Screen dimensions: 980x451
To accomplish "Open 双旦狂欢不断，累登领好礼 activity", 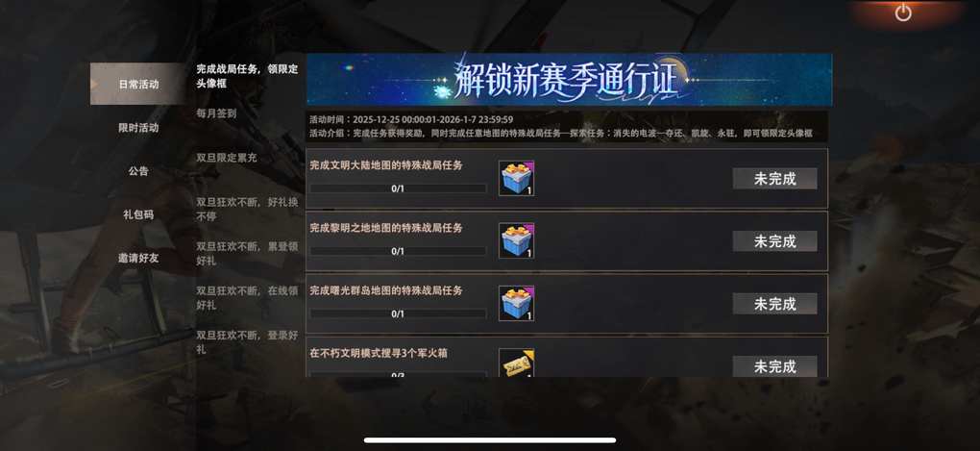I will (x=247, y=253).
